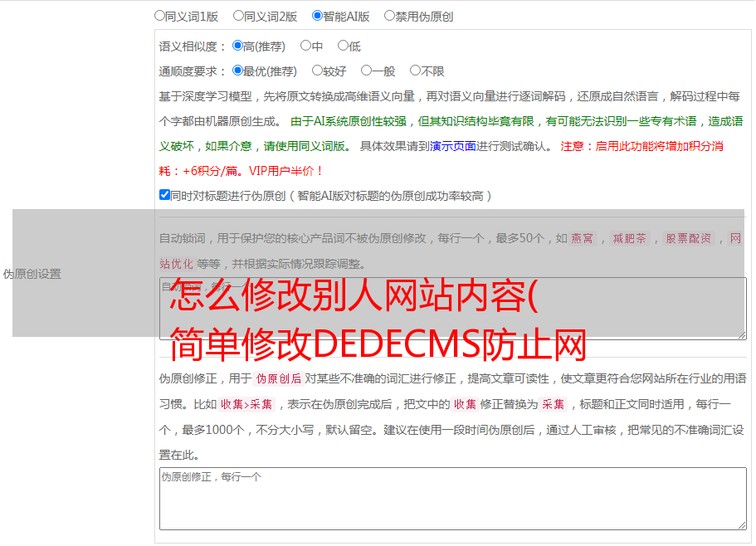Image resolution: width=756 pixels, height=546 pixels.
Task: Focus the 伪原创修正，每行一个 textarea
Action: [453, 499]
